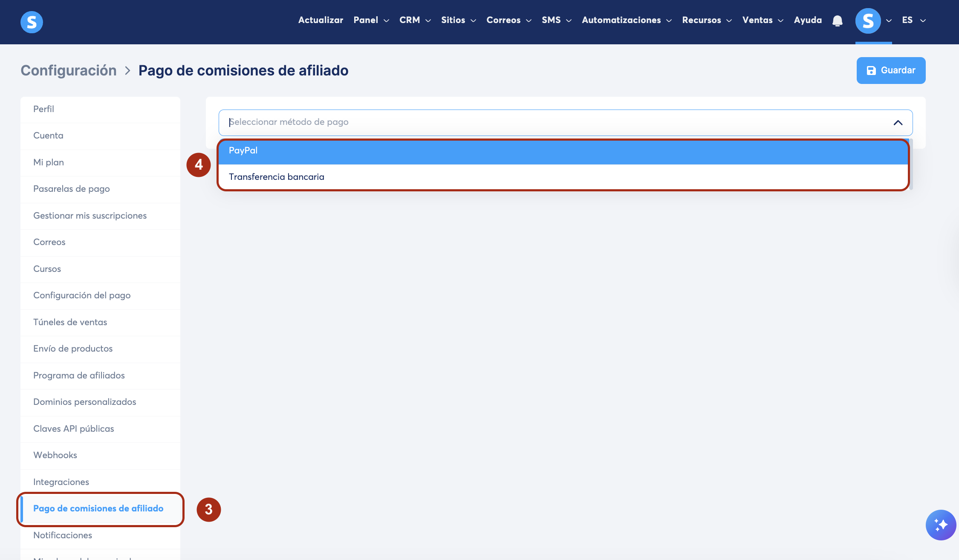The width and height of the screenshot is (959, 560).
Task: Go to Configuración breadcrumb
Action: 69,70
